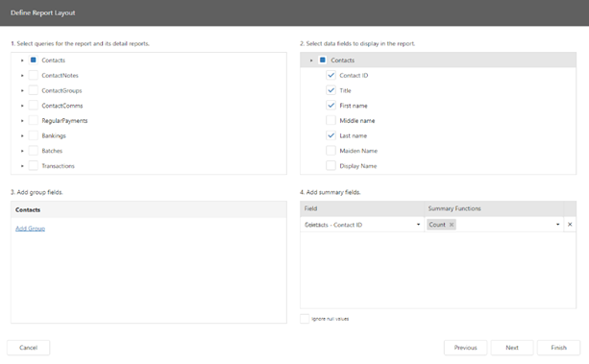
Task: Expand the Transactions query node
Action: click(22, 166)
